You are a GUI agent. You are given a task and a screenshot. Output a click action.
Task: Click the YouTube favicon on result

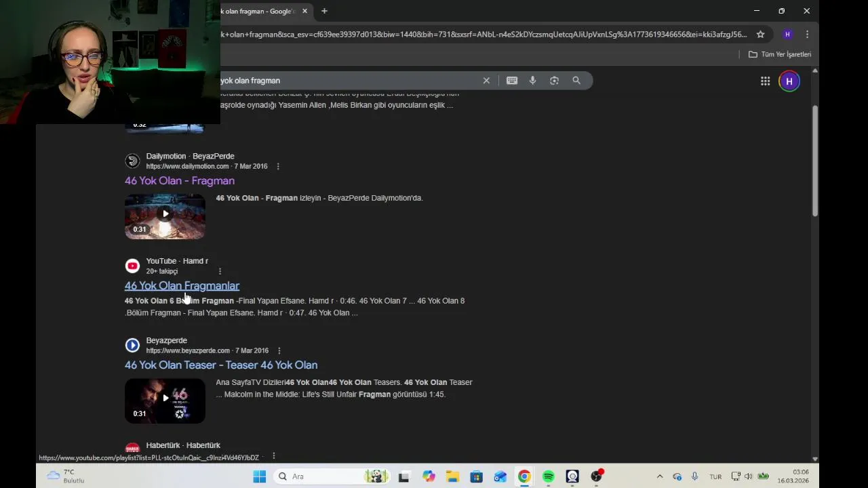[x=132, y=266]
